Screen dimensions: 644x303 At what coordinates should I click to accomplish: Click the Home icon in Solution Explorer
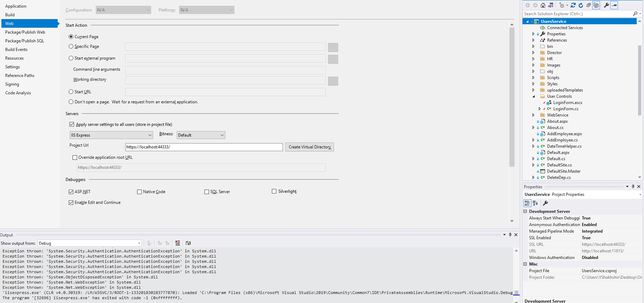click(x=543, y=5)
